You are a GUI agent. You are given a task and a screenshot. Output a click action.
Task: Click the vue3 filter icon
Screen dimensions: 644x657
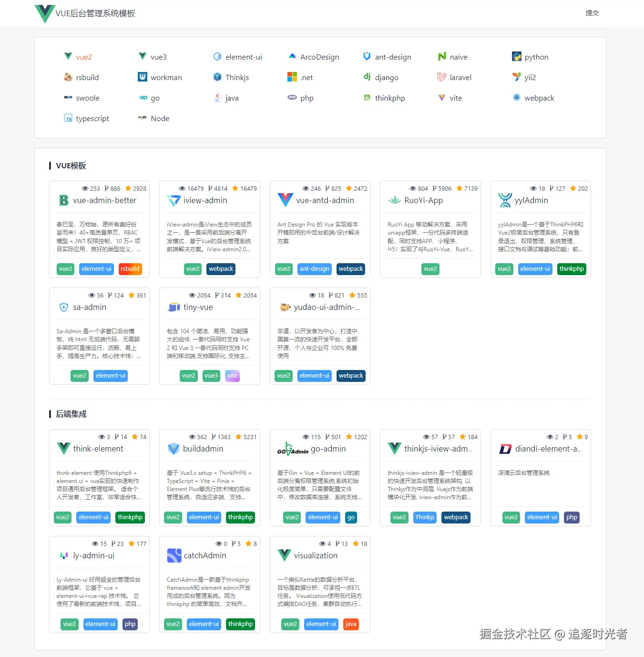[143, 56]
